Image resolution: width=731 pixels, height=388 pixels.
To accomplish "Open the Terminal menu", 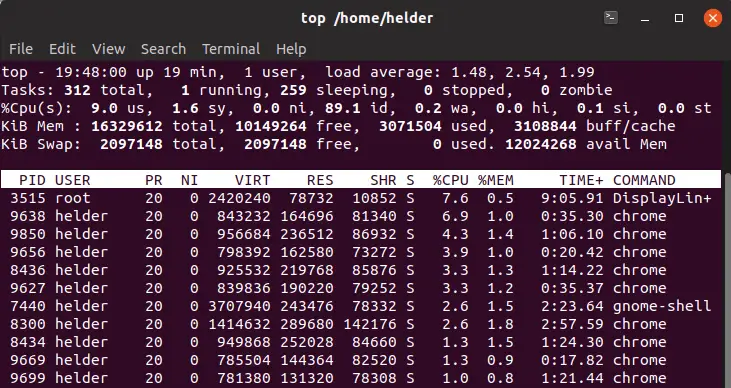I will point(231,49).
